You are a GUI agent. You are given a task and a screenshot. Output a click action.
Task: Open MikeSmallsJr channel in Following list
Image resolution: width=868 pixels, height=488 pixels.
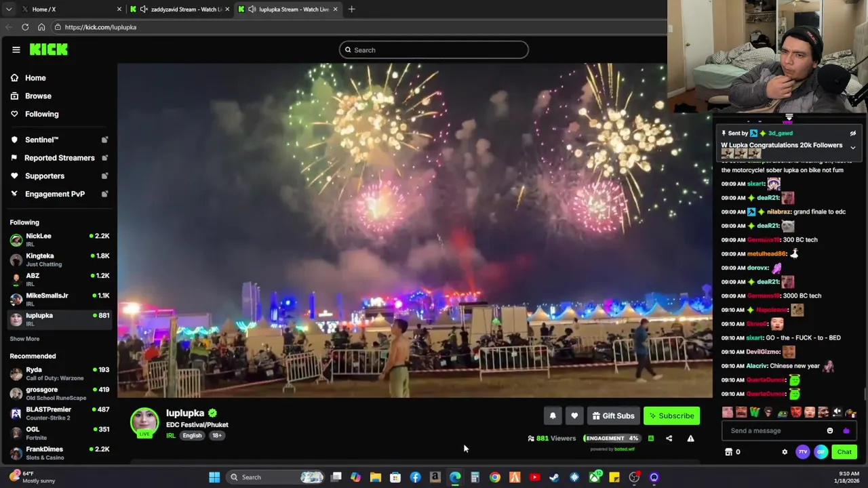click(x=60, y=299)
